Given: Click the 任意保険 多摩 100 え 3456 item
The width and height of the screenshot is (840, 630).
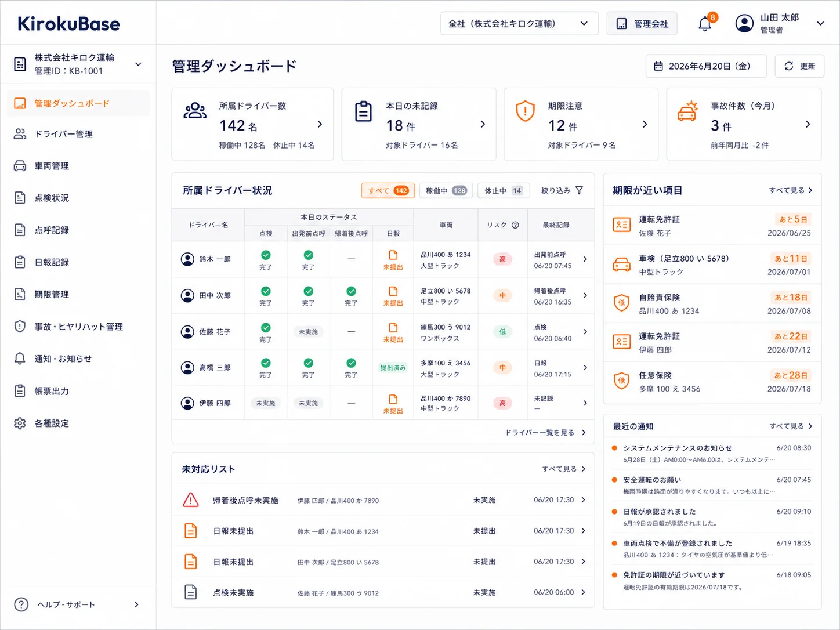Looking at the screenshot, I should (x=712, y=382).
